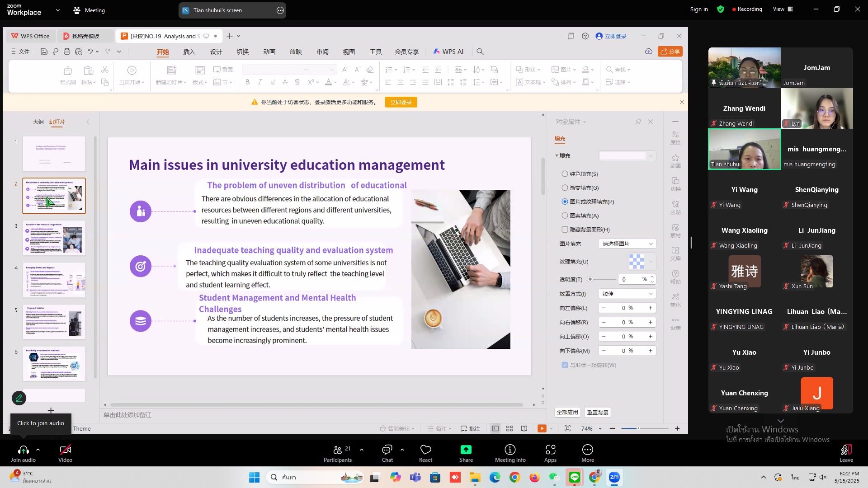Select gradient fill radio option 渐变填充
The height and width of the screenshot is (488, 868).
(565, 188)
